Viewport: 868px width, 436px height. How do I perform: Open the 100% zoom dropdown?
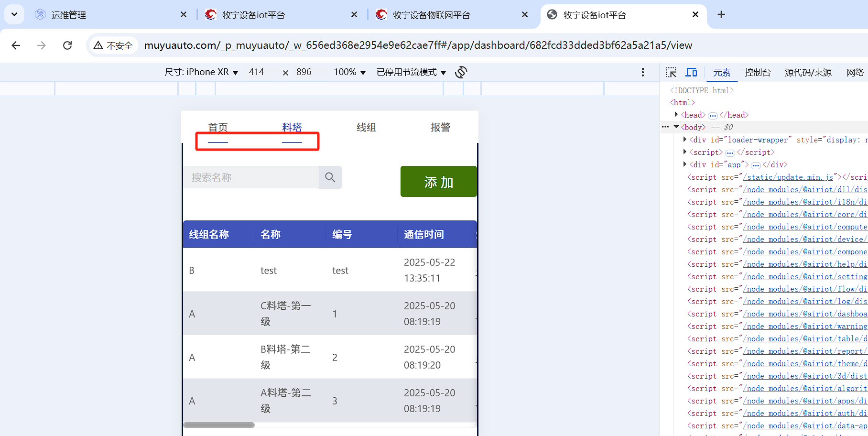(349, 72)
